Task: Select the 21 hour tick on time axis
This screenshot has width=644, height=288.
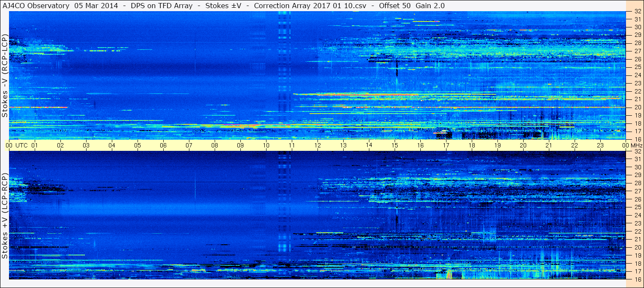Action: click(549, 145)
